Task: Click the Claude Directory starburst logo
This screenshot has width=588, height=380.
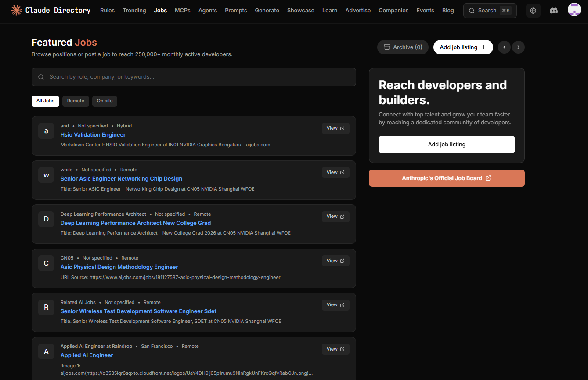Action: [16, 10]
